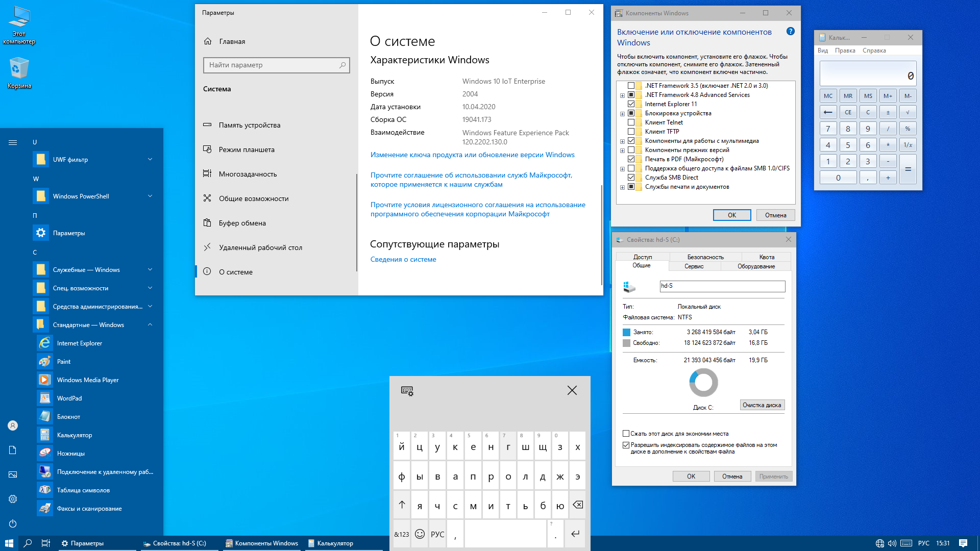The width and height of the screenshot is (980, 551).
Task: Close the on-screen touch keyboard
Action: [x=572, y=390]
